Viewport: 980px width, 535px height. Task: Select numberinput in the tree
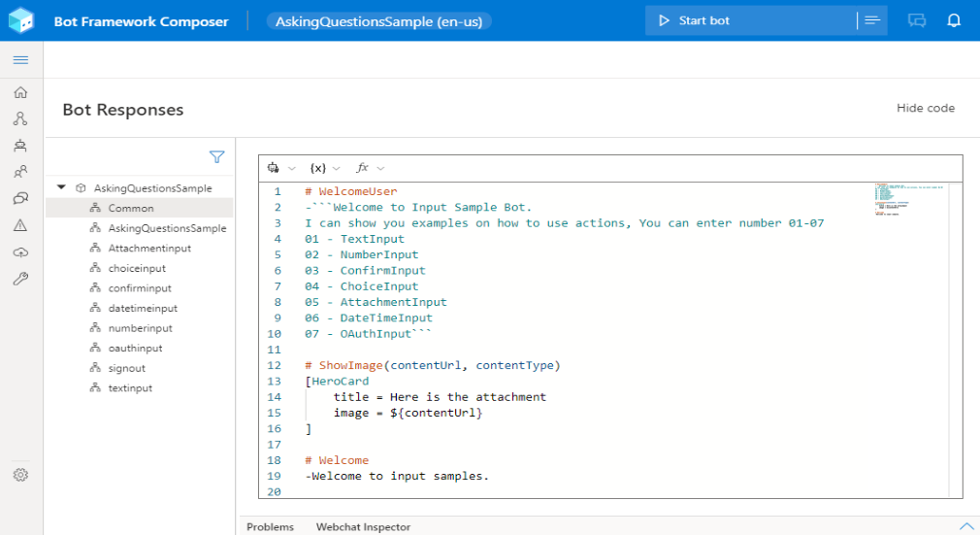click(140, 328)
